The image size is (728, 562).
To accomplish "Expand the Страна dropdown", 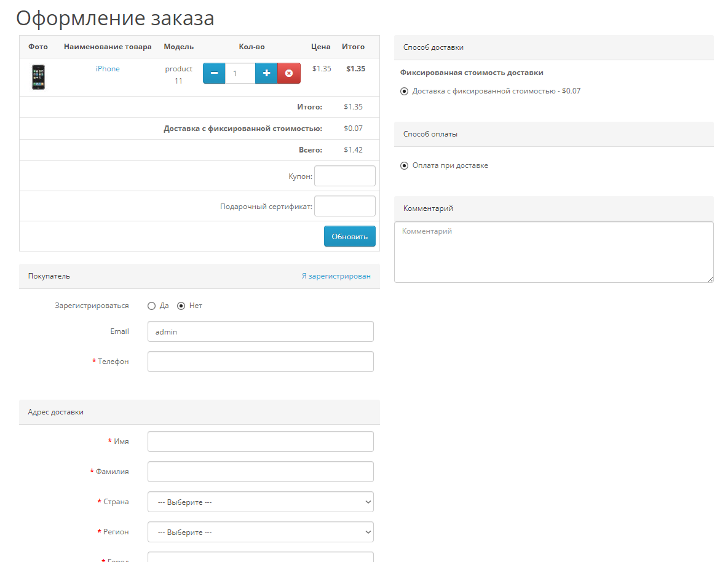I will click(260, 502).
